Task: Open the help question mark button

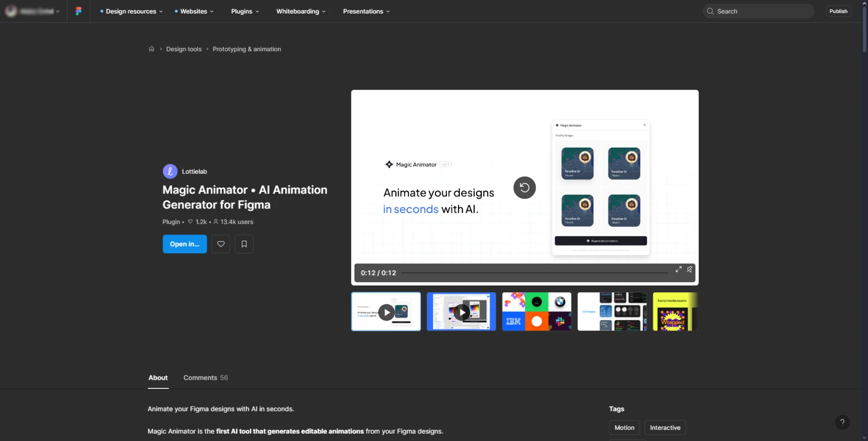Action: [842, 422]
